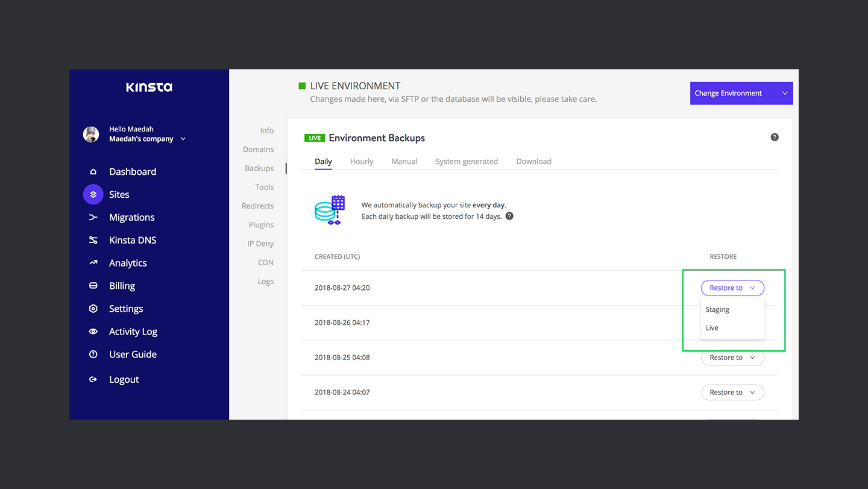868x489 pixels.
Task: Click the LIVE ENVIRONMENT heading
Action: (356, 86)
